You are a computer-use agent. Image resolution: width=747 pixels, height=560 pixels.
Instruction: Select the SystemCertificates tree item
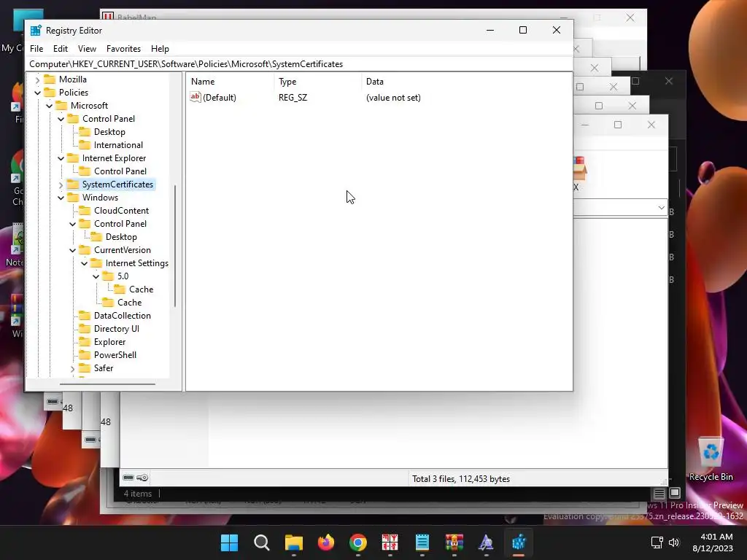tap(117, 184)
